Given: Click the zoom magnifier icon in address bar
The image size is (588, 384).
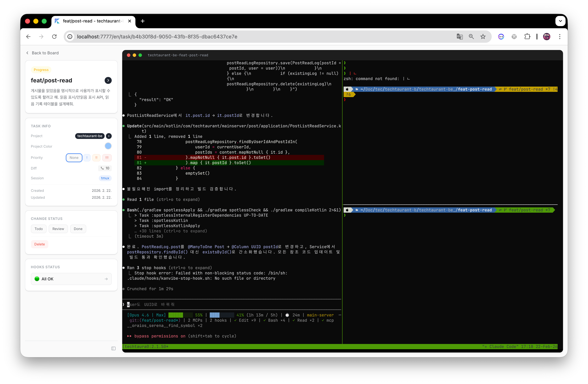Looking at the screenshot, I should 471,37.
